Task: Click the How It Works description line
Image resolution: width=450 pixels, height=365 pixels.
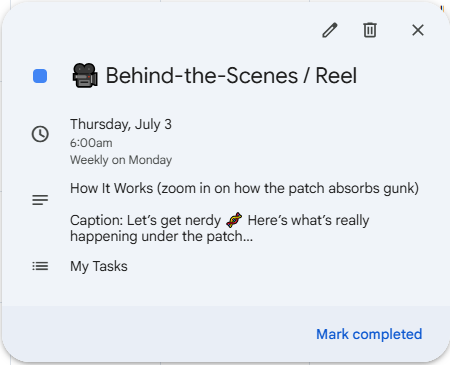Action: tap(244, 188)
